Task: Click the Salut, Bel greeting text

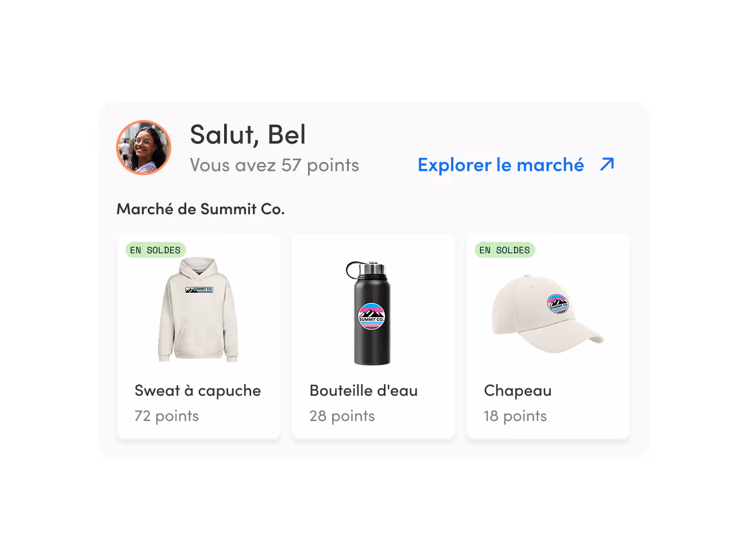Action: click(x=248, y=135)
